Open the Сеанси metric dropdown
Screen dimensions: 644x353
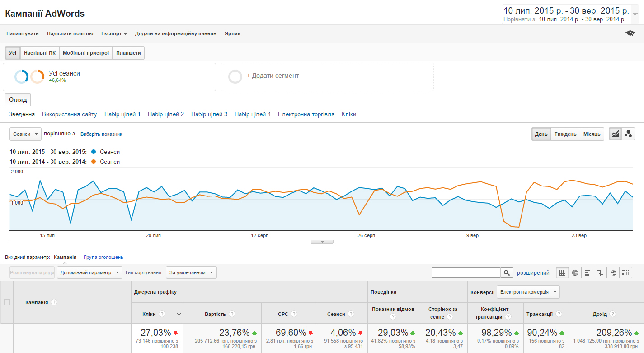tap(25, 134)
